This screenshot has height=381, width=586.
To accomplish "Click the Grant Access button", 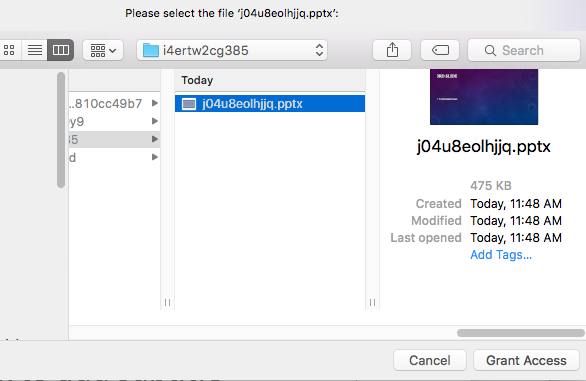I will click(x=526, y=360).
